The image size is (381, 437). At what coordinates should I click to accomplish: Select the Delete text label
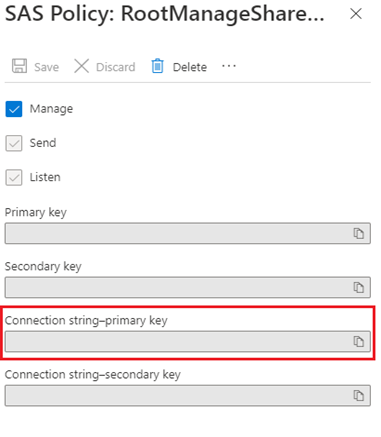tap(190, 67)
